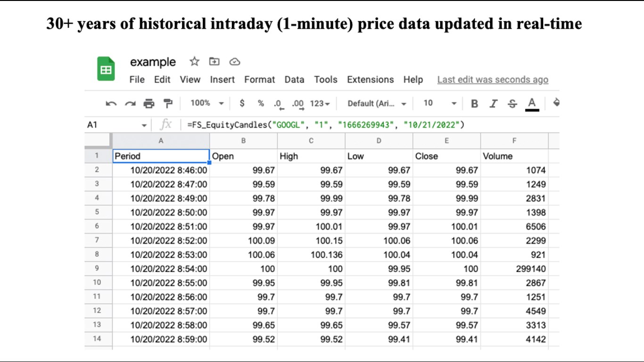Click the Google Sheets home icon
This screenshot has height=362, width=644.
pyautogui.click(x=106, y=69)
